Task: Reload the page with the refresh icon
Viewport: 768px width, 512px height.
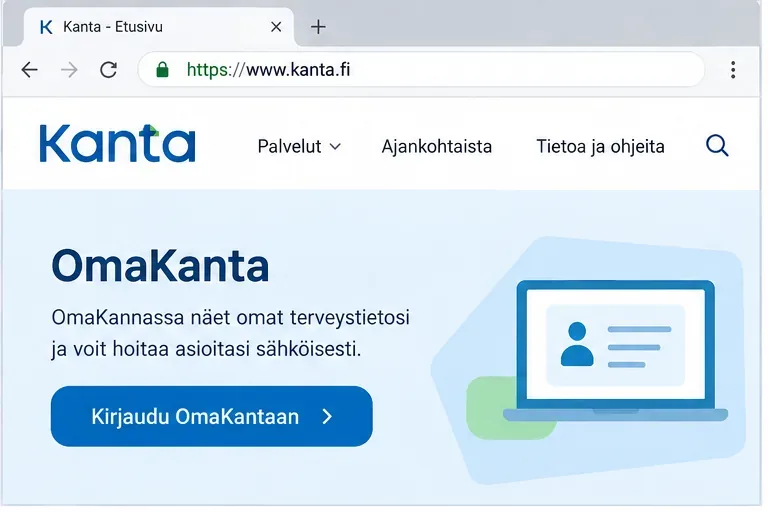Action: 108,70
